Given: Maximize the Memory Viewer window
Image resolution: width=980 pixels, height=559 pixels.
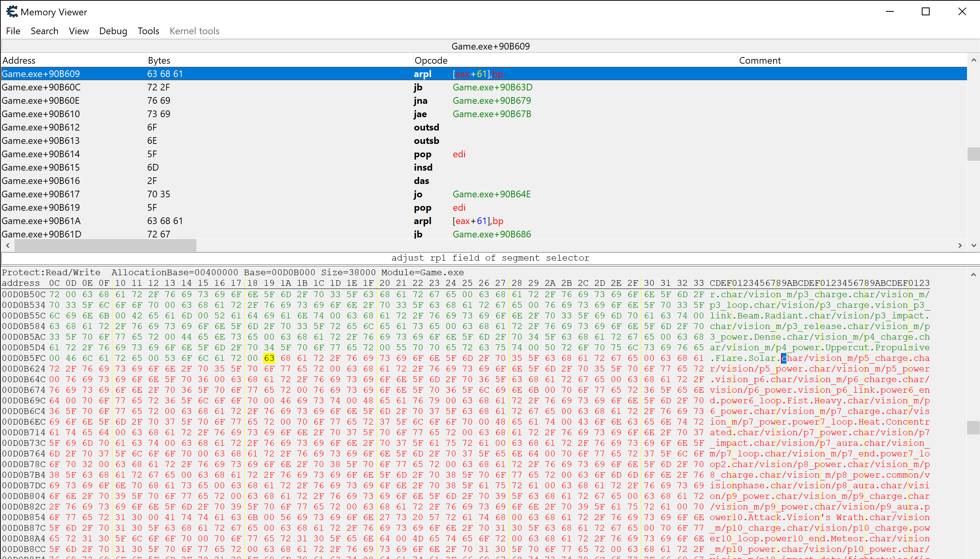Looking at the screenshot, I should (x=926, y=12).
